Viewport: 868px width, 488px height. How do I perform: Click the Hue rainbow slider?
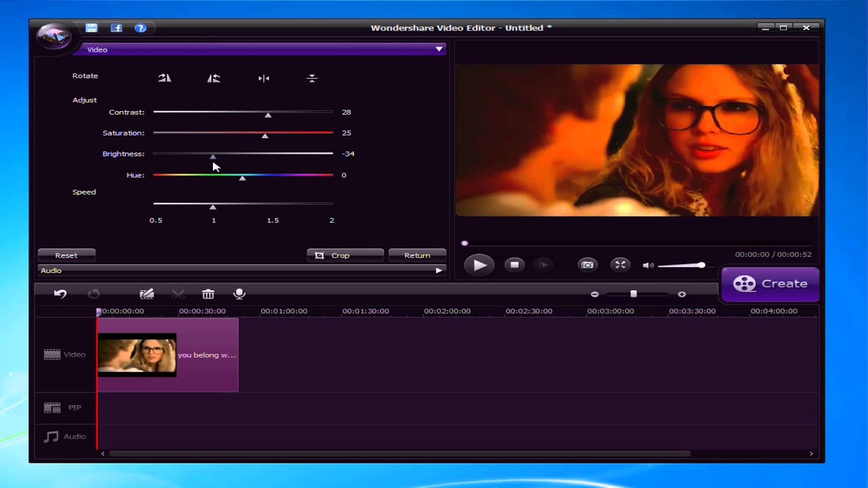(x=243, y=175)
